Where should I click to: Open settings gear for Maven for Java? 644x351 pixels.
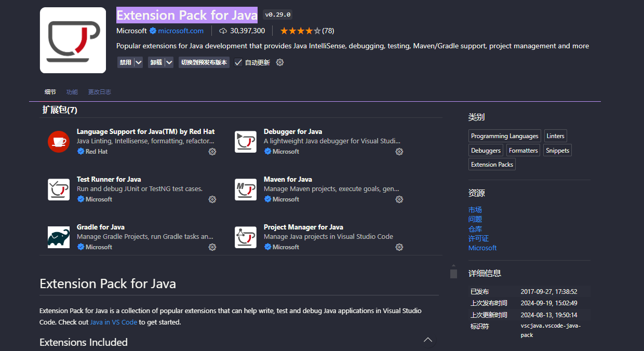(x=399, y=199)
